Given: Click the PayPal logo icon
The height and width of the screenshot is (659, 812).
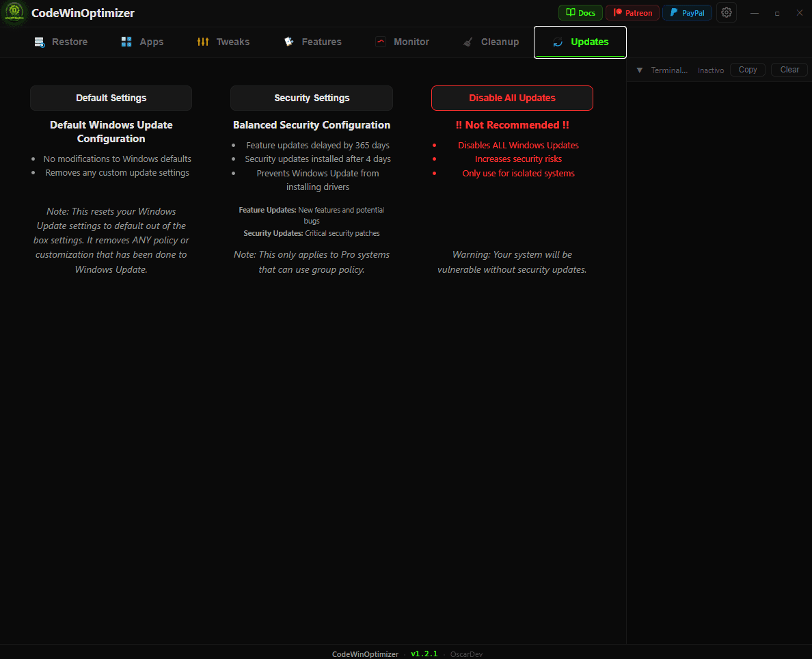Looking at the screenshot, I should (674, 12).
